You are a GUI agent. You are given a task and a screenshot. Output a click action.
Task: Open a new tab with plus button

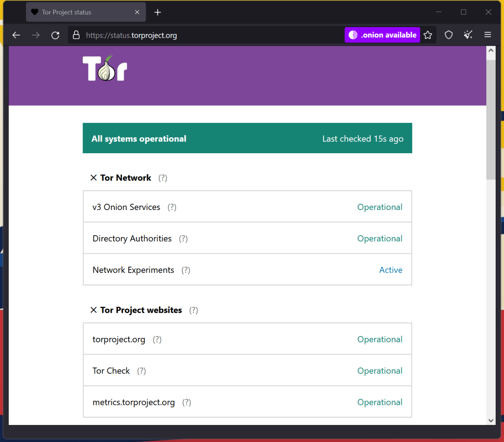coord(157,12)
